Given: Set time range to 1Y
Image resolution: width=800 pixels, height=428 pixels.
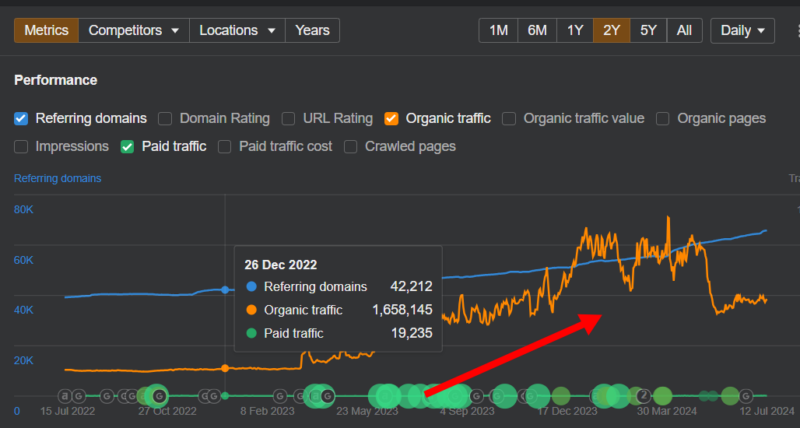Looking at the screenshot, I should (575, 31).
